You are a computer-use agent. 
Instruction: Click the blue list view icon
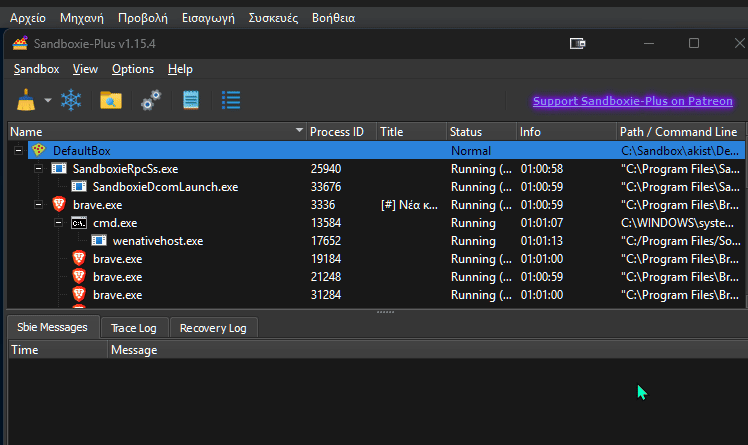coord(231,100)
